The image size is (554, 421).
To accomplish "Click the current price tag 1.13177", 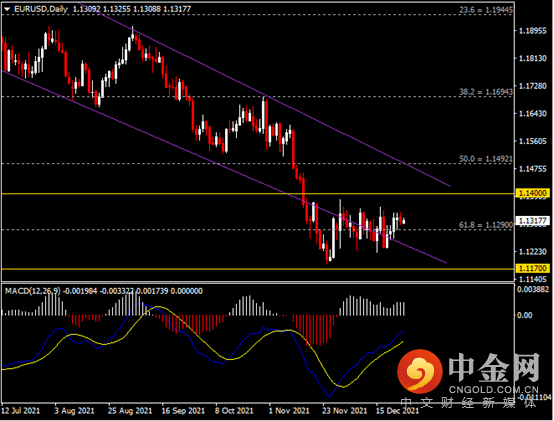I will 533,221.
